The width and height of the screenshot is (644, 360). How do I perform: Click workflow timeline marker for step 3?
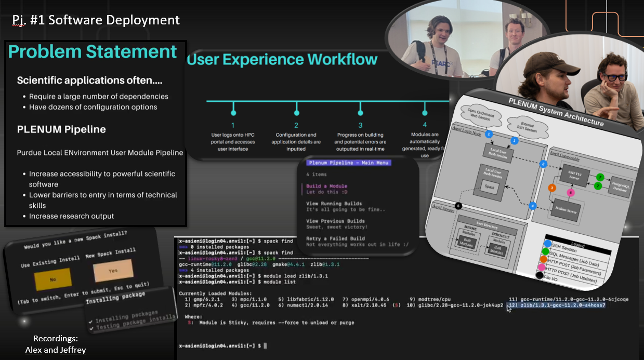(360, 112)
